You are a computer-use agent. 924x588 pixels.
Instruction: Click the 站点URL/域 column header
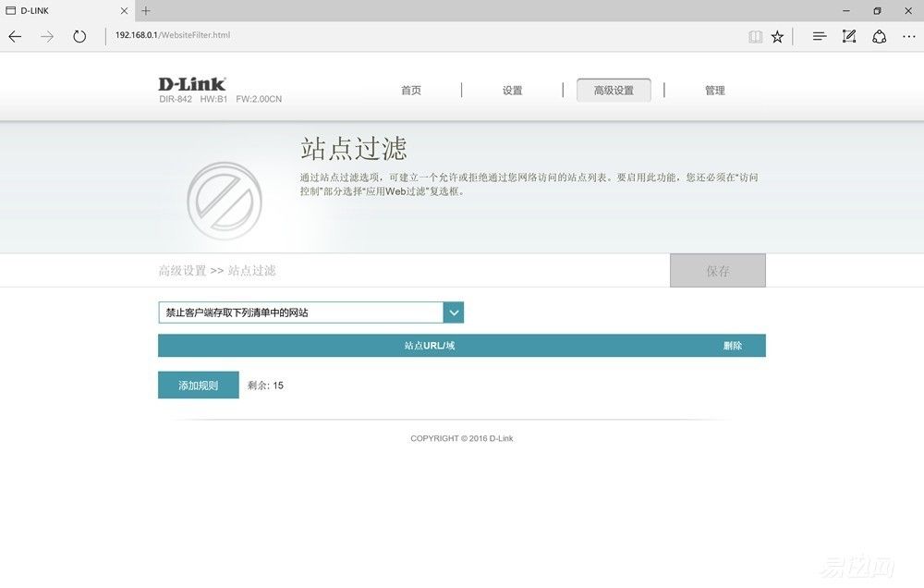tap(430, 346)
